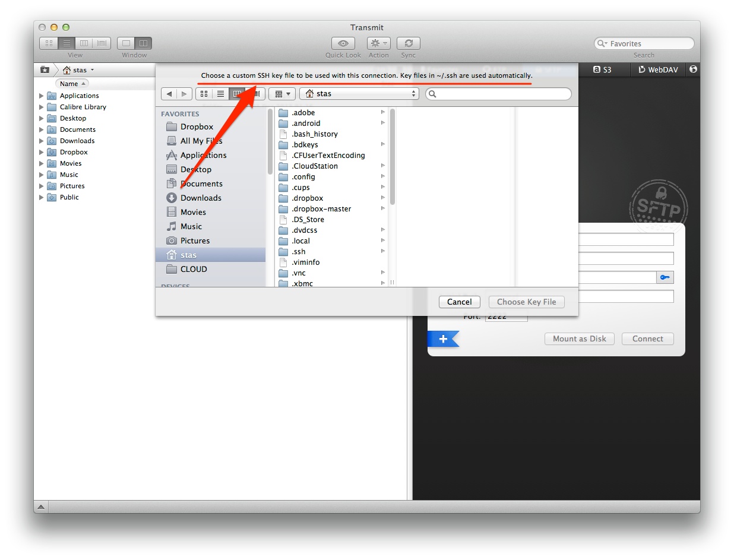Switch Transmit to list view
The image size is (734, 560).
click(x=67, y=43)
